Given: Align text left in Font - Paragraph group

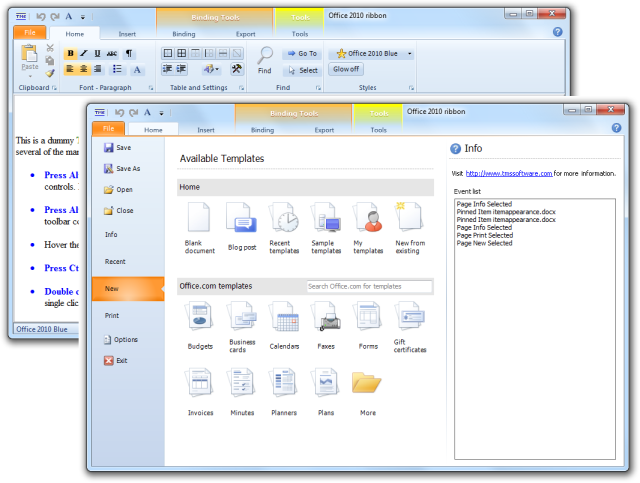Looking at the screenshot, I should point(70,69).
